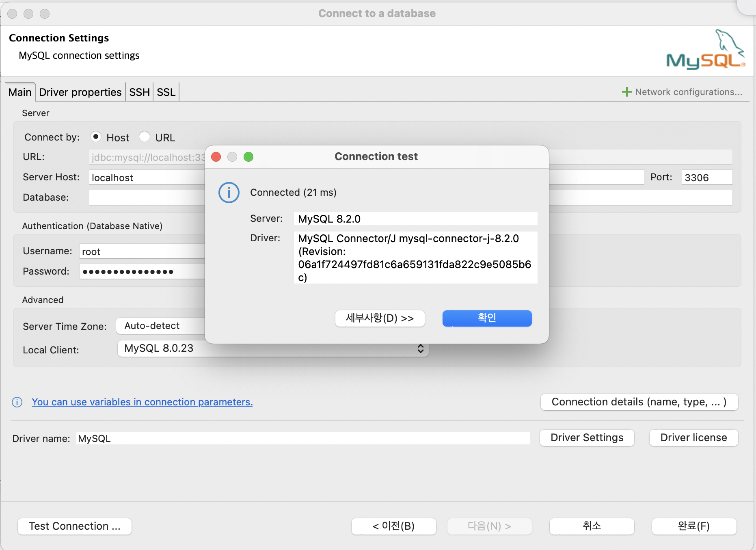Viewport: 756px width, 550px height.
Task: Select the Host radio button
Action: click(95, 137)
